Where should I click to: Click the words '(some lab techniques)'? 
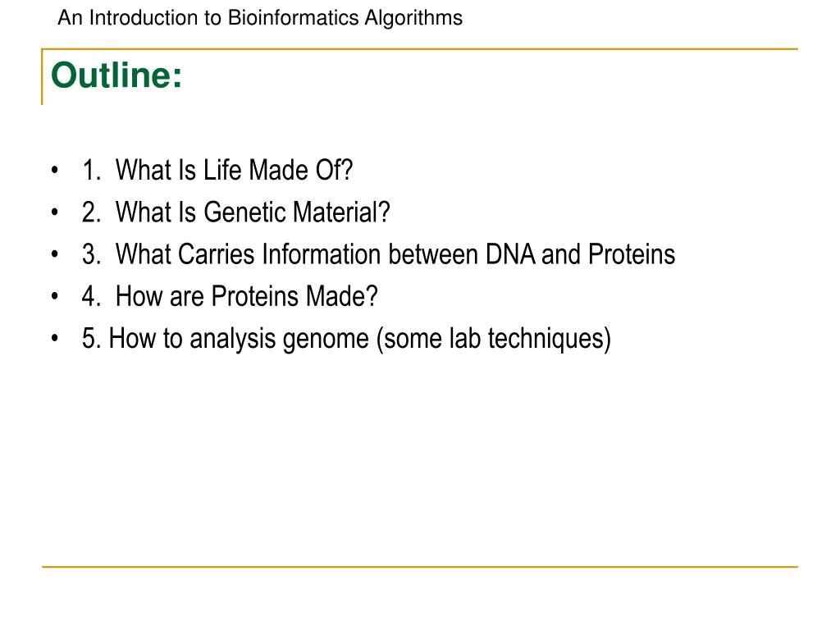493,339
